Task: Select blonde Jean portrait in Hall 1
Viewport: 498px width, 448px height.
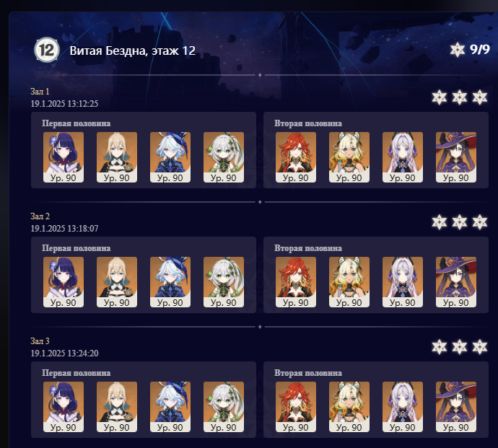Action: (117, 157)
